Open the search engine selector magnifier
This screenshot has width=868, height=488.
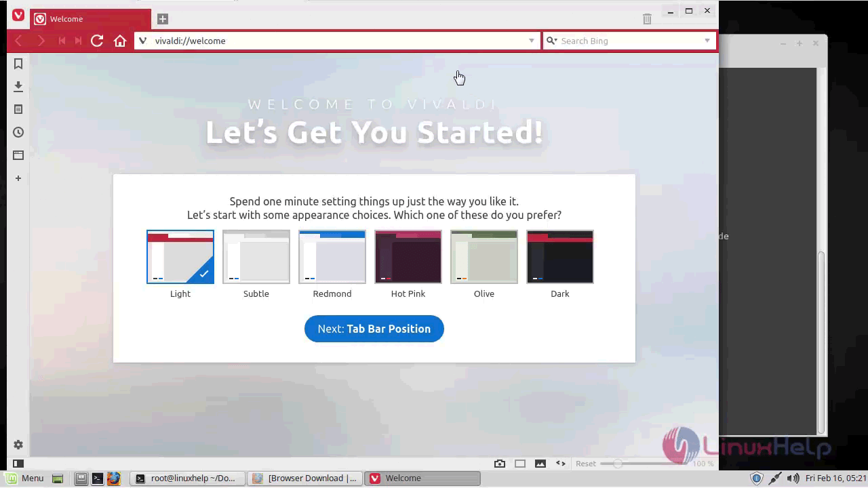[x=552, y=41]
